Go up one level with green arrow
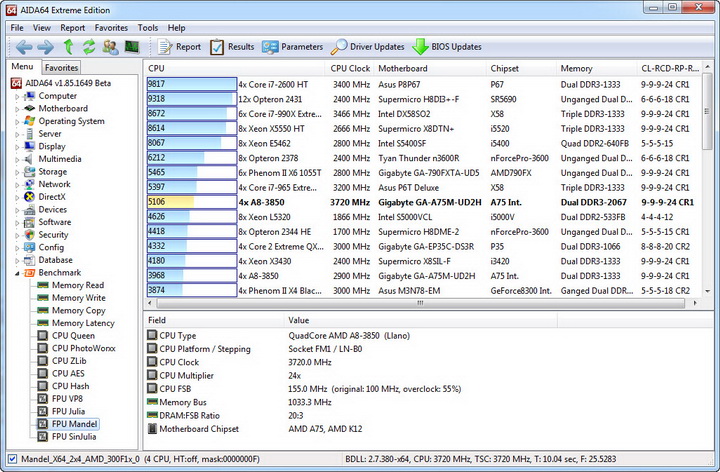This screenshot has width=720, height=472. coord(68,47)
